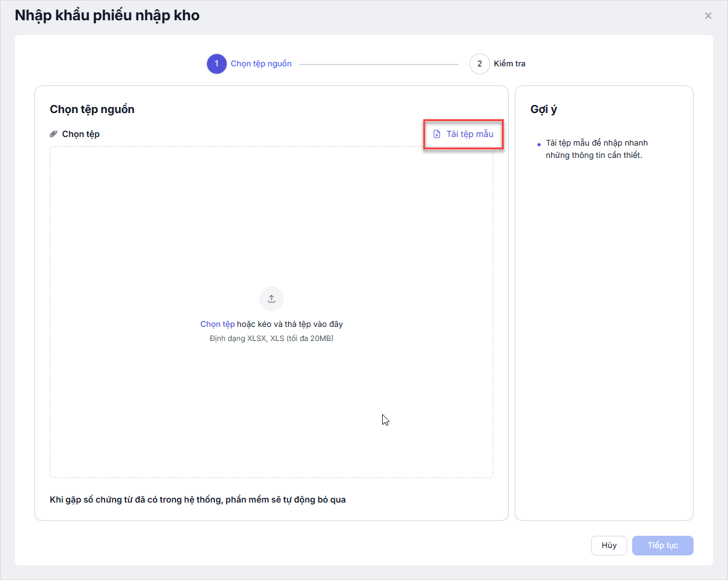Image resolution: width=728 pixels, height=580 pixels.
Task: Click the paperclip icon next to Chọn tệp
Action: click(x=54, y=134)
